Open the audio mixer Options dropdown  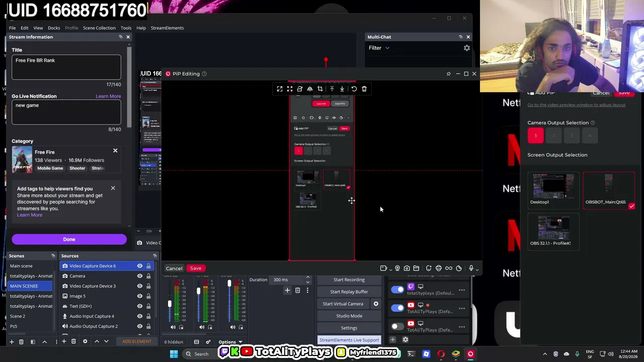(230, 342)
